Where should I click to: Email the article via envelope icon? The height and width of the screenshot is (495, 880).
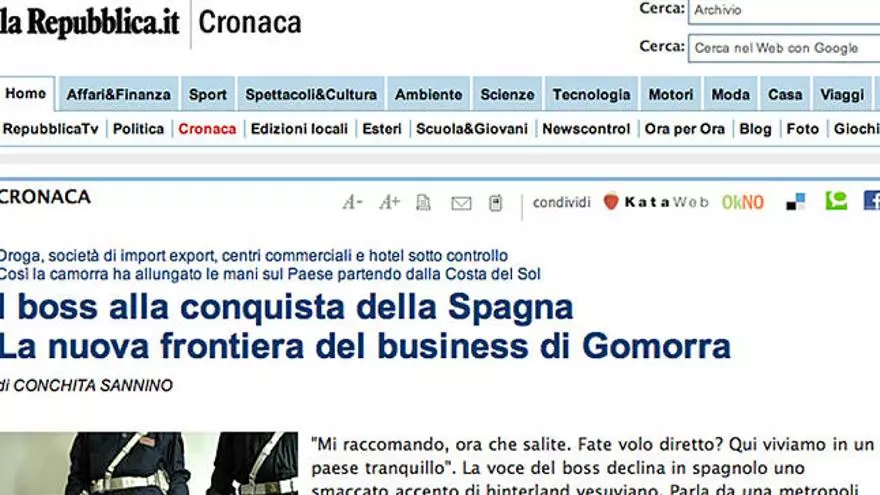461,203
